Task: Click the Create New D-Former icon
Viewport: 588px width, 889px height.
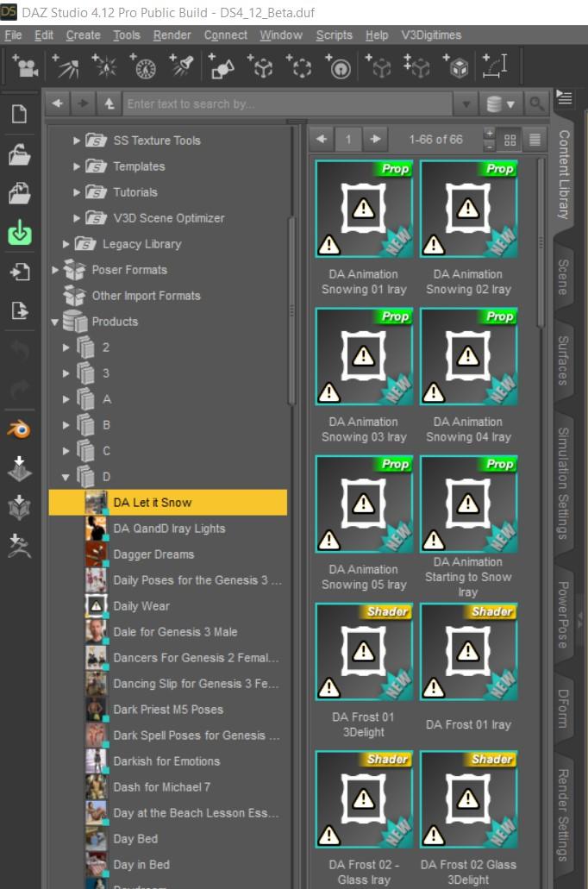Action: tap(338, 66)
